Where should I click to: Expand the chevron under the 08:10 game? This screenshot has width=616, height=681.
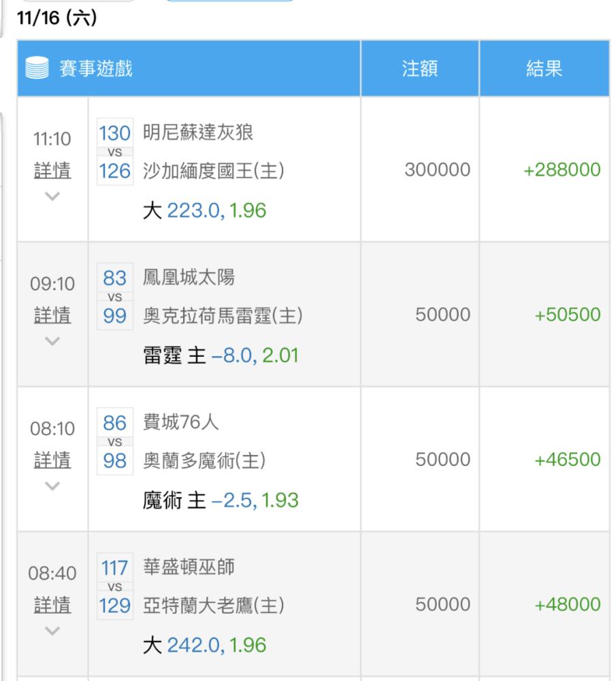[x=52, y=486]
